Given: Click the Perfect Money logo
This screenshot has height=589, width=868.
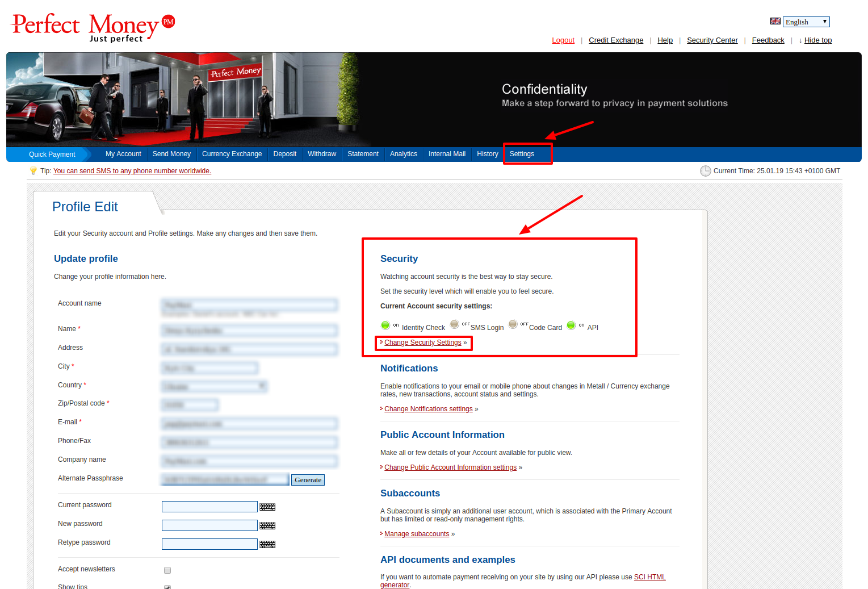Looking at the screenshot, I should coord(93,27).
